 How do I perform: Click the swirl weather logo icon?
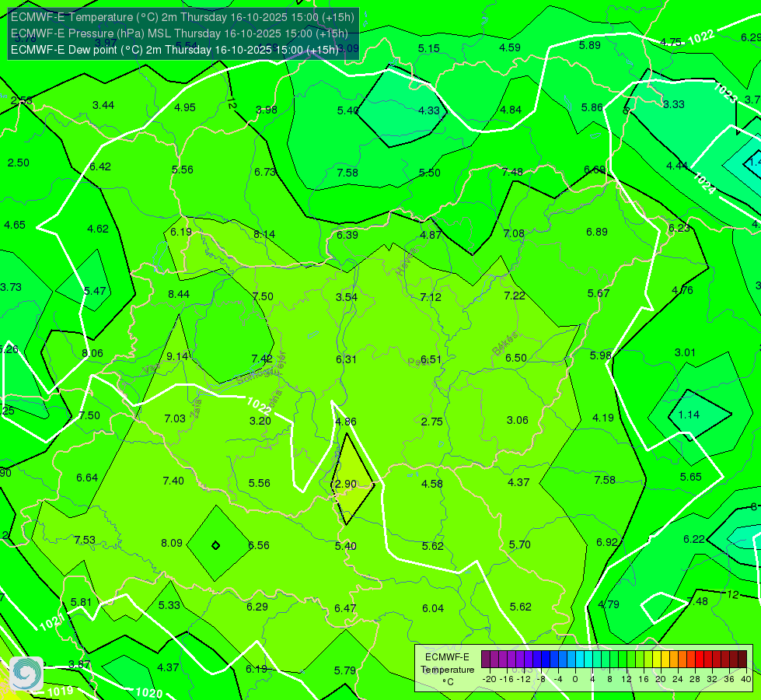point(26,674)
